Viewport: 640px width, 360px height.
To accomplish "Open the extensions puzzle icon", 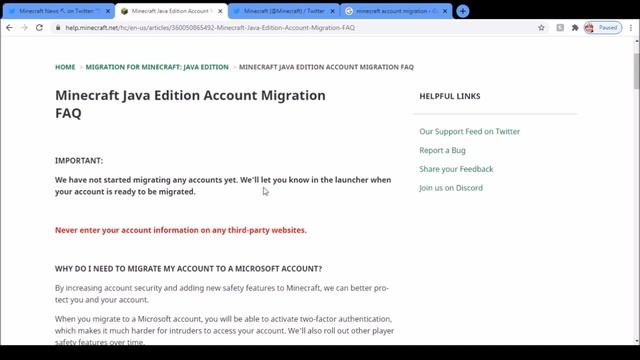I will [x=575, y=28].
